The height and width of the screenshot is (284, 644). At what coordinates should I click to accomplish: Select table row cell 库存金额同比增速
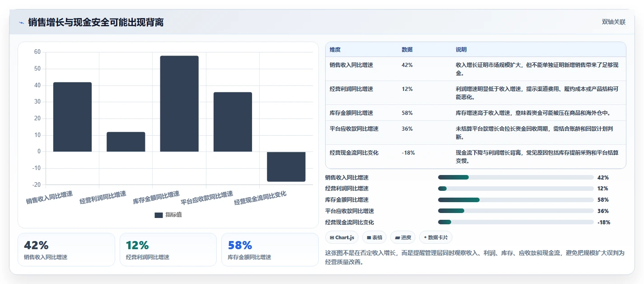click(x=351, y=113)
